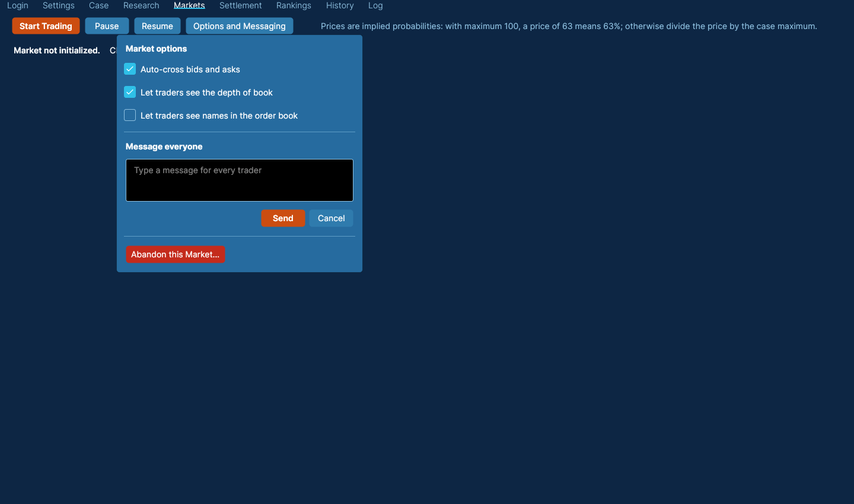Resume the market trading

pos(157,26)
